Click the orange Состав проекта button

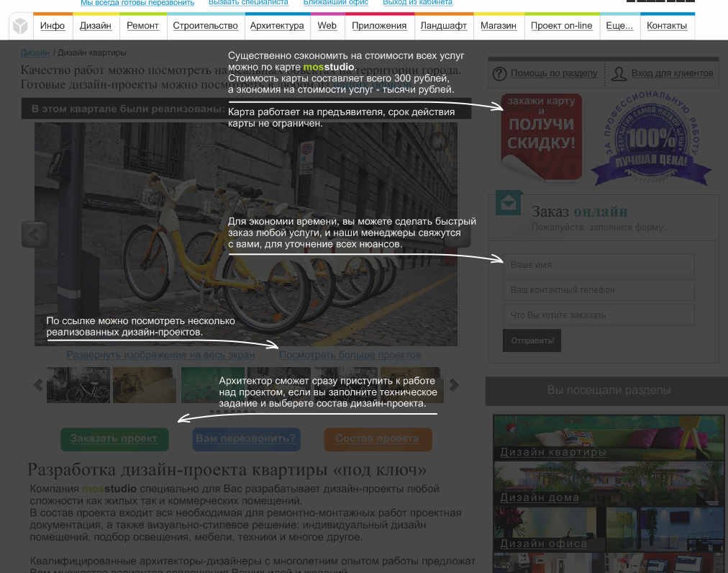(378, 438)
